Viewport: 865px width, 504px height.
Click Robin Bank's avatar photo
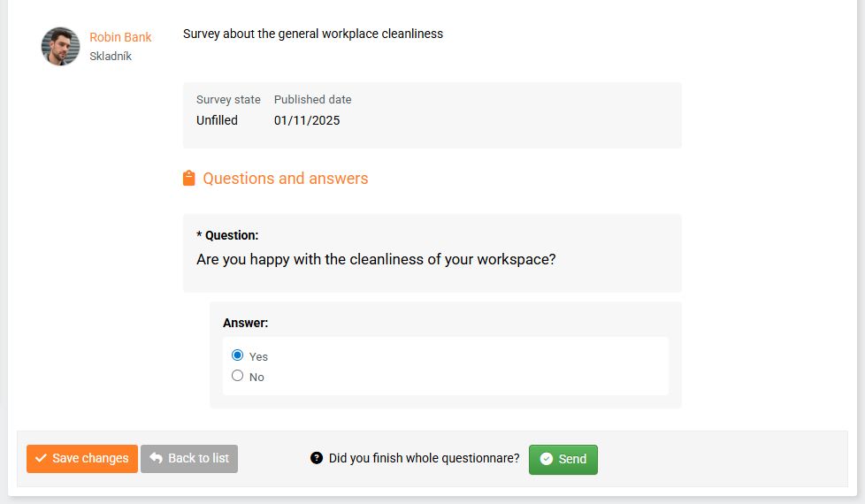click(x=60, y=46)
